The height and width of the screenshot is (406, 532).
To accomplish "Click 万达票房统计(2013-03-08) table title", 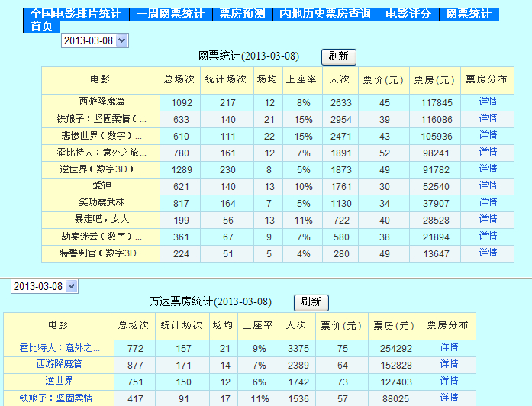I will (x=211, y=301).
